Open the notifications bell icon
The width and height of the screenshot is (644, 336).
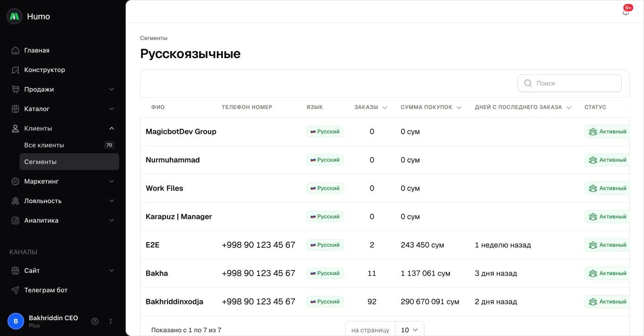626,12
